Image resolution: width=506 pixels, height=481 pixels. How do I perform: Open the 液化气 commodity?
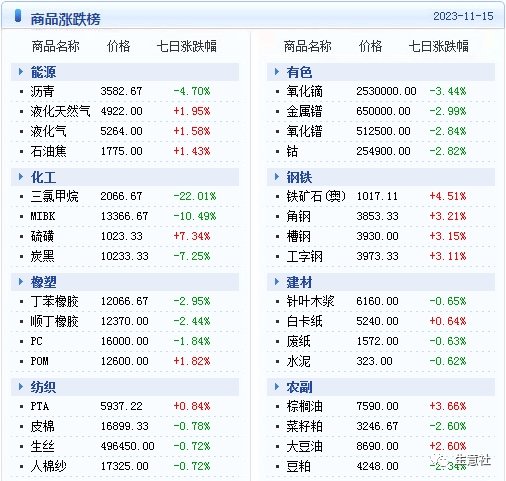pos(48,131)
